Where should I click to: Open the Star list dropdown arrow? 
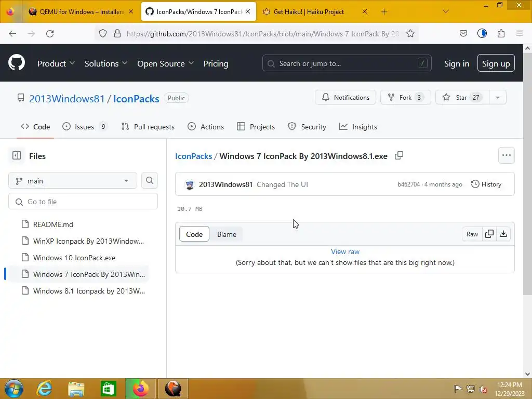coord(498,97)
